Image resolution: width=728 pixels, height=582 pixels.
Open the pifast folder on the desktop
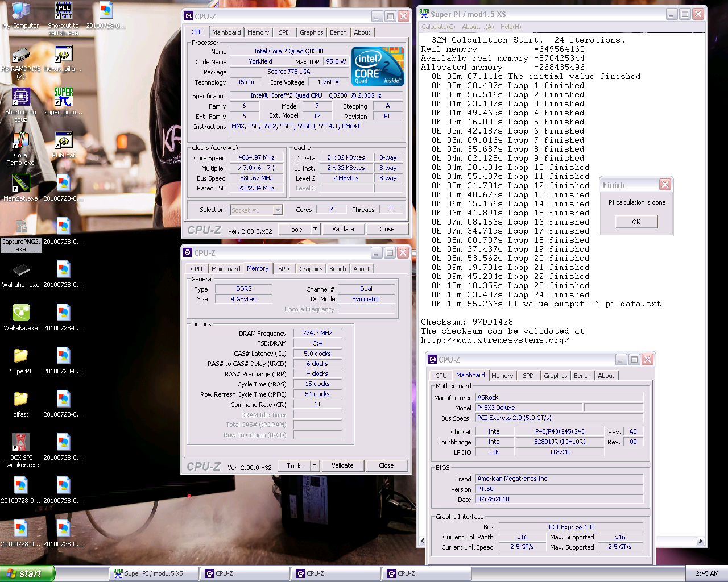(21, 405)
